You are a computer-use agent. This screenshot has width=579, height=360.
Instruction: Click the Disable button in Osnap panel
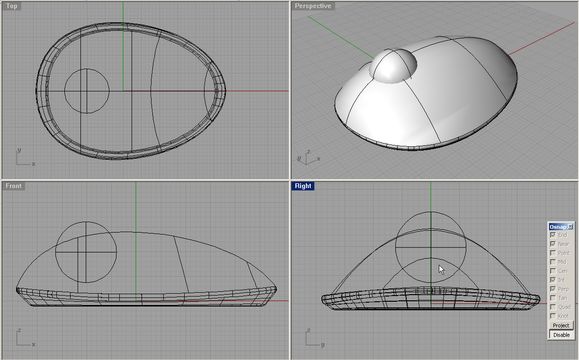(561, 335)
